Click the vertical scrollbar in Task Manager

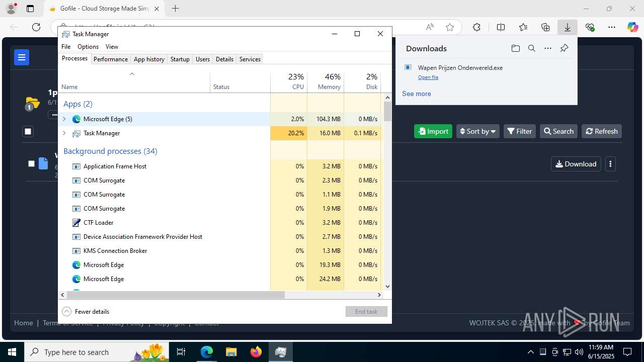tap(387, 111)
